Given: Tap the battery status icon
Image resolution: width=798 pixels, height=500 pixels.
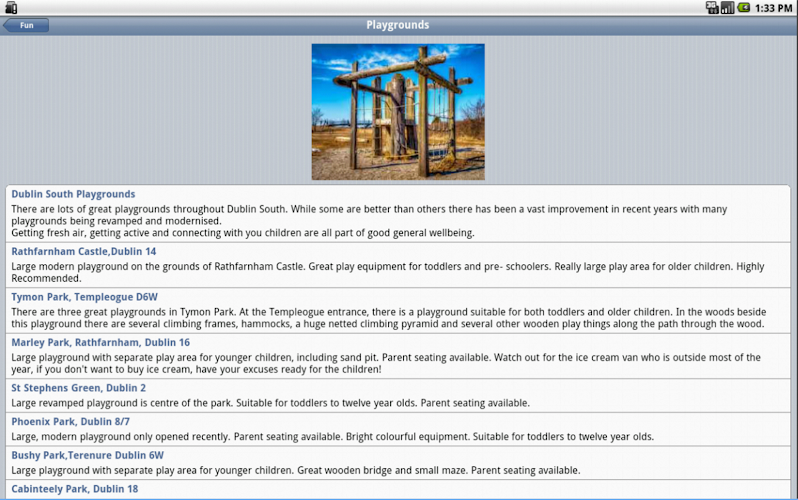Looking at the screenshot, I should 744,8.
